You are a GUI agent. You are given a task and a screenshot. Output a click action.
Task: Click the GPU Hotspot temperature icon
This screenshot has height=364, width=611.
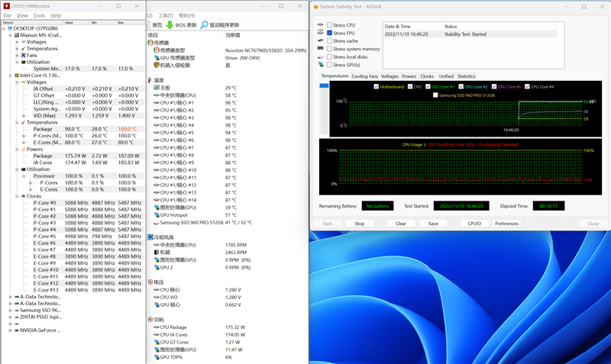[x=157, y=215]
